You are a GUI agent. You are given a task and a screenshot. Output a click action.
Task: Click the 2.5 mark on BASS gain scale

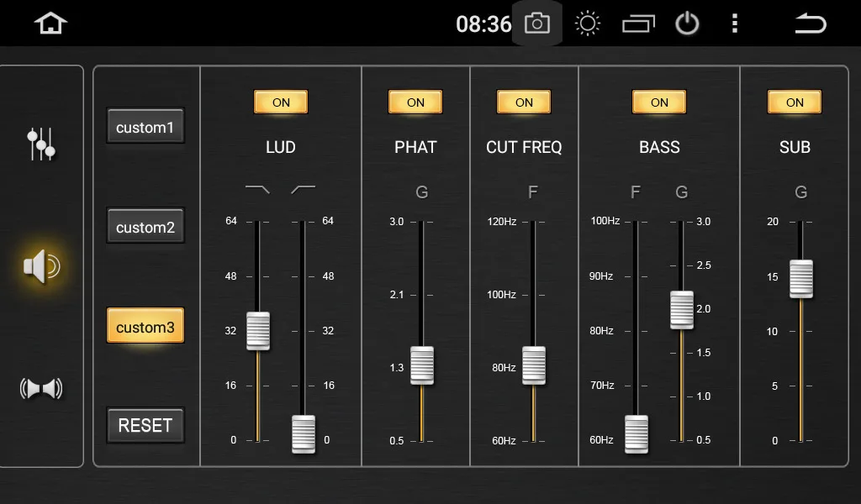click(x=704, y=265)
